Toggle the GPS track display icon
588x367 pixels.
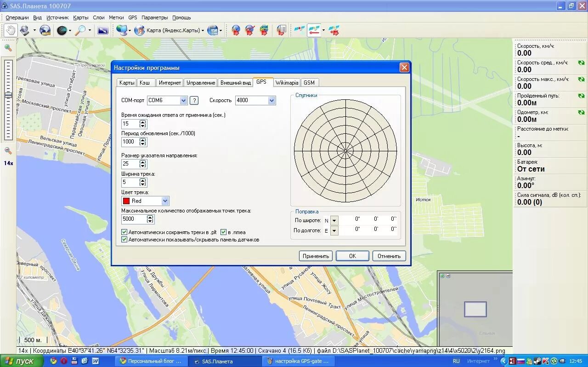click(x=314, y=30)
